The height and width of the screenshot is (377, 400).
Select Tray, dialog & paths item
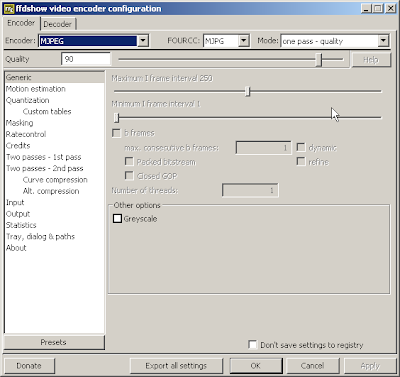pyautogui.click(x=54, y=236)
